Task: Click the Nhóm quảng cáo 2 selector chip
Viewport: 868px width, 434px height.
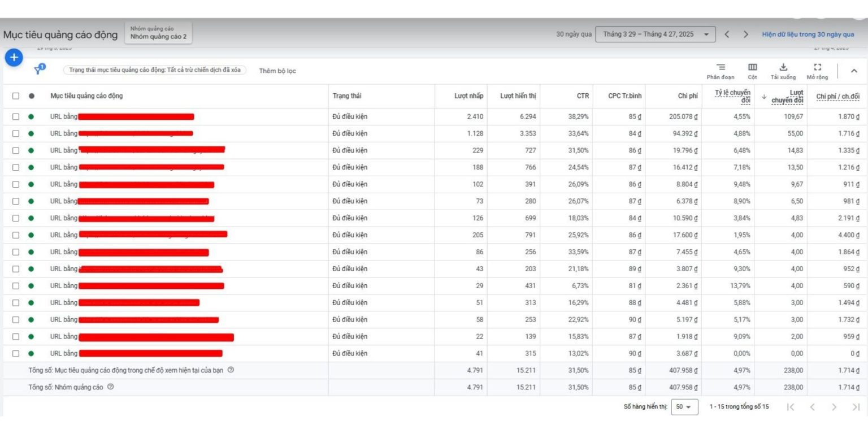Action: 158,33
